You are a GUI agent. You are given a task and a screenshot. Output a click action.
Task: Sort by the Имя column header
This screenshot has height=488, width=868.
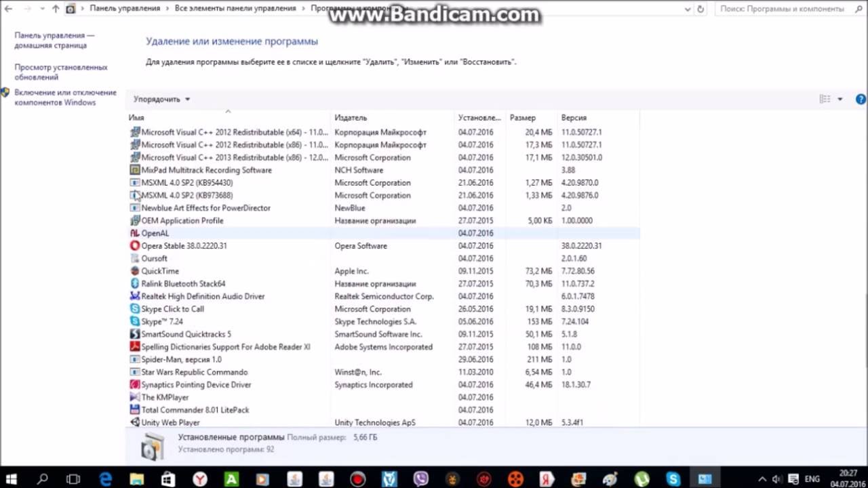click(x=229, y=118)
